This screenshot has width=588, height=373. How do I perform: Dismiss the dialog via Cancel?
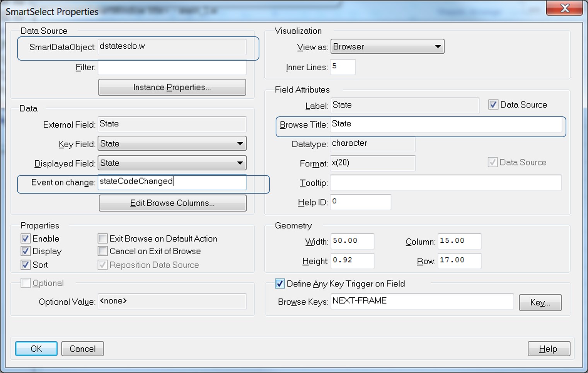tap(82, 348)
